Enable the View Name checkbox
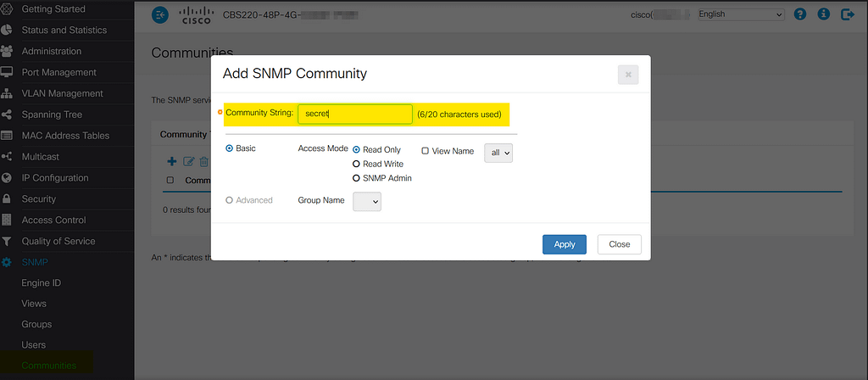The height and width of the screenshot is (380, 868). (426, 151)
